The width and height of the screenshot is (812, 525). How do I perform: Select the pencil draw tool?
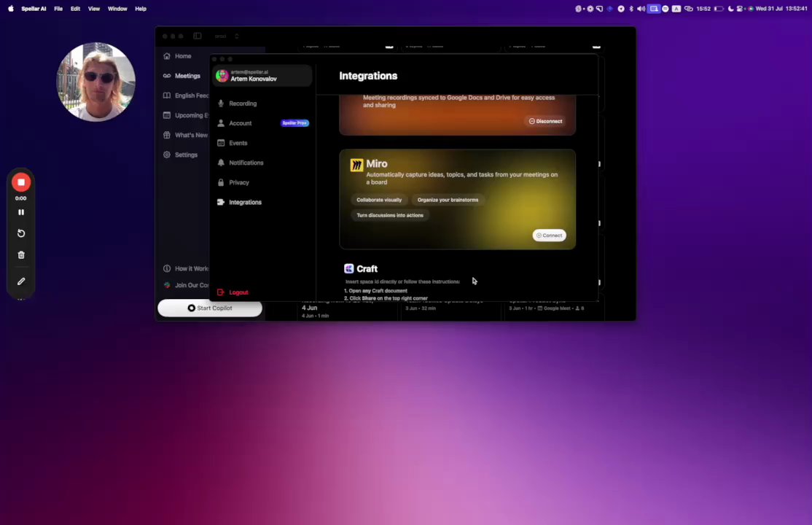click(x=21, y=281)
